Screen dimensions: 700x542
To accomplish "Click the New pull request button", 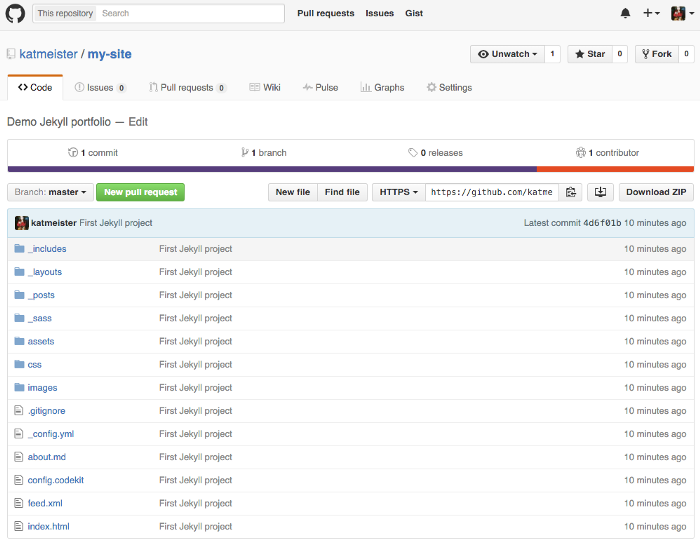I will (140, 192).
